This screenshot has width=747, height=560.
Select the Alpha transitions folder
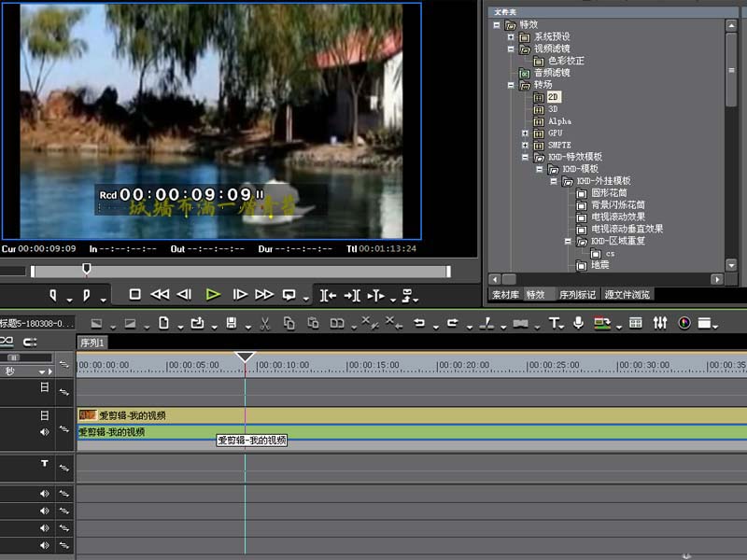[559, 121]
